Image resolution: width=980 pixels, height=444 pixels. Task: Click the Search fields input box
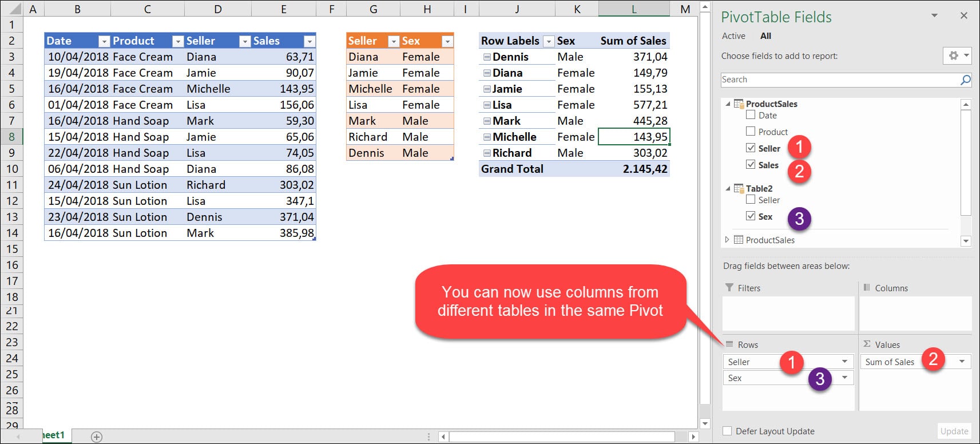(838, 80)
